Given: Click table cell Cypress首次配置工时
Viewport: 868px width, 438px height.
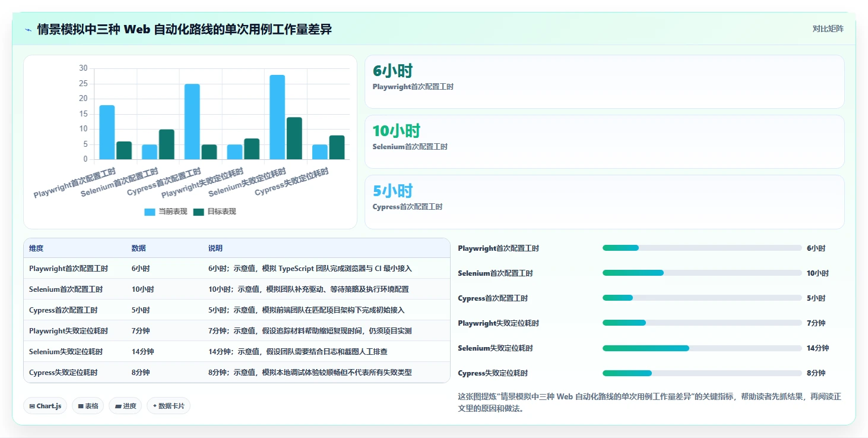Looking at the screenshot, I should tap(64, 310).
